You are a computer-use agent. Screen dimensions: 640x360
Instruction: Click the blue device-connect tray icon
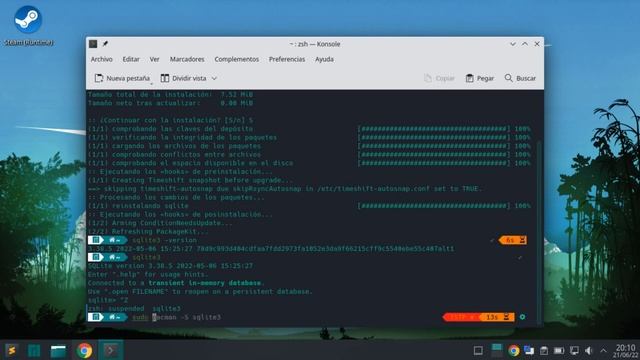(529, 350)
